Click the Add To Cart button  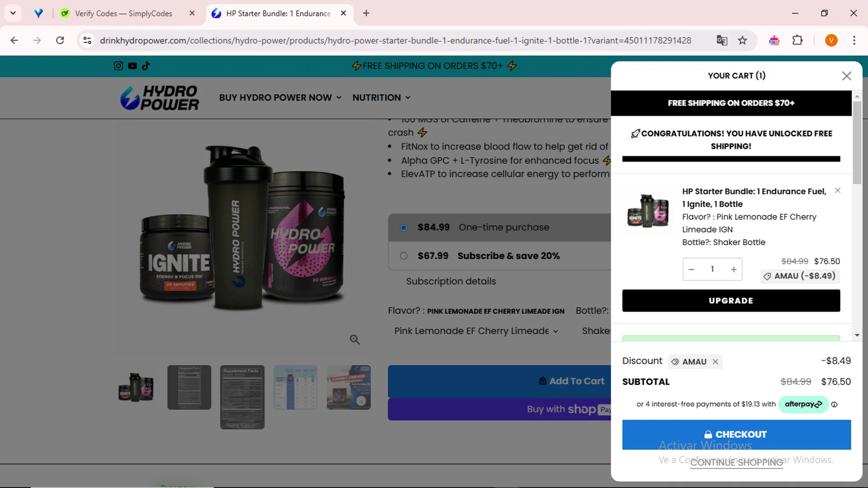(499, 381)
